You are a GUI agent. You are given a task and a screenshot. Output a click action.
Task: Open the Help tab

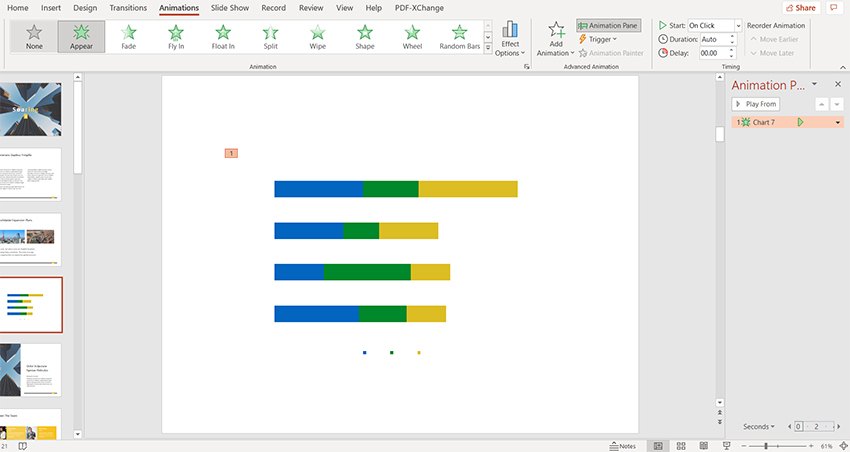[374, 8]
